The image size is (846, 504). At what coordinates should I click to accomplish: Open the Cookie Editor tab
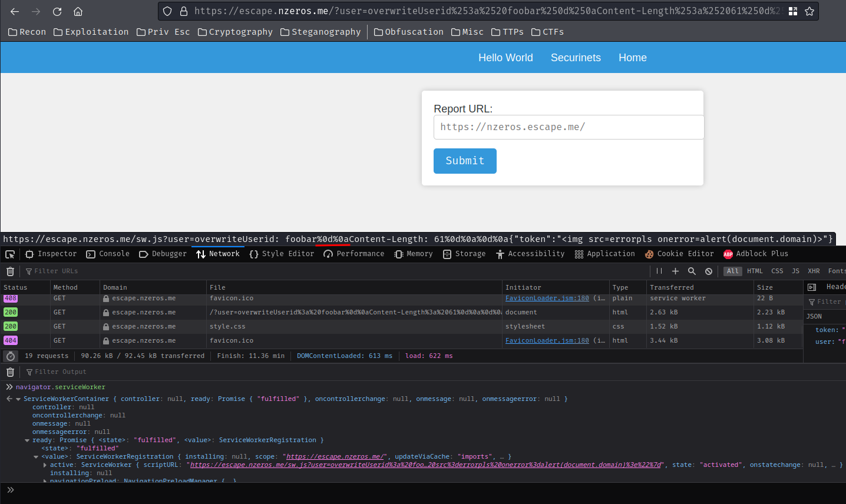679,254
